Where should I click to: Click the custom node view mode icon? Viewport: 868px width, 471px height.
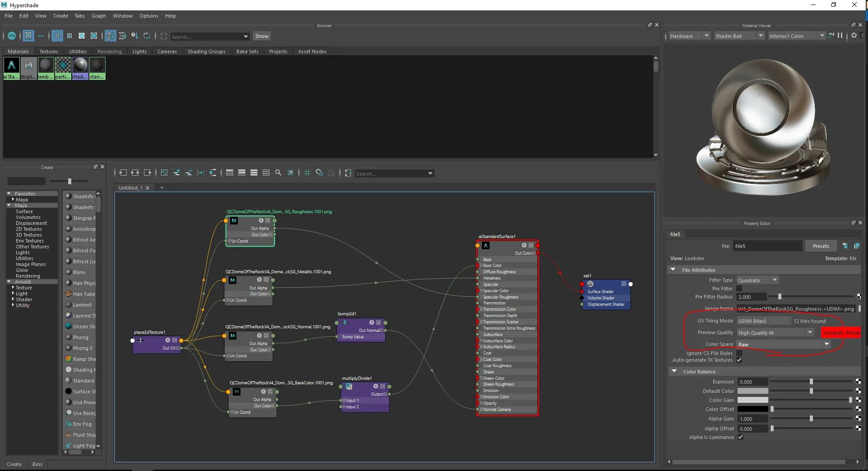(266, 173)
